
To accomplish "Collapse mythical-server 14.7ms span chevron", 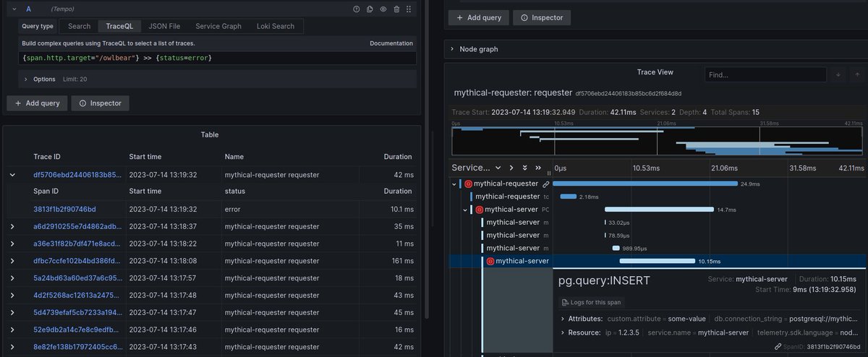I will tap(465, 210).
